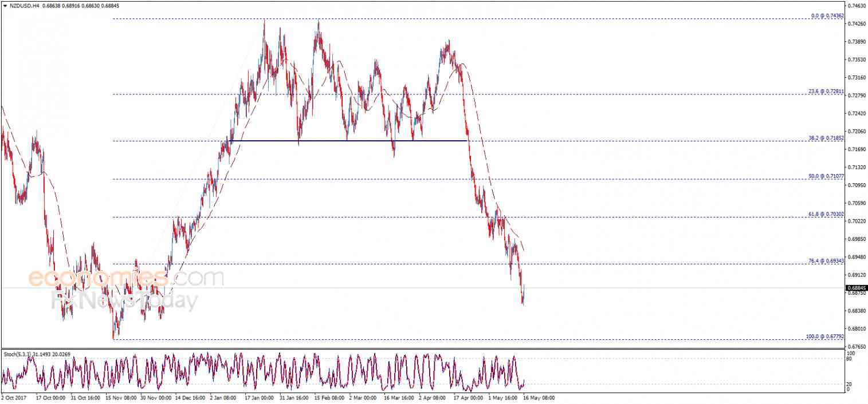Click the 2 Oct 2017 date label
The image size is (868, 404).
[x=14, y=398]
